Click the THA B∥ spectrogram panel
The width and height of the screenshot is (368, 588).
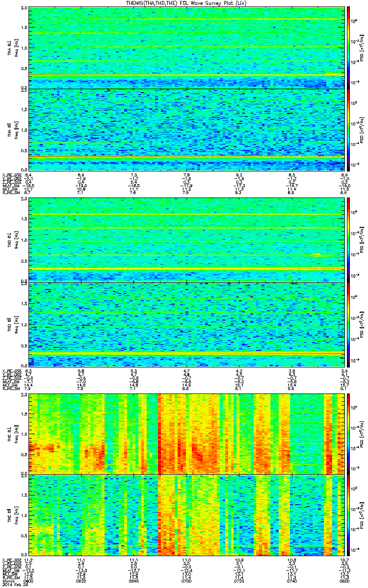pos(187,129)
